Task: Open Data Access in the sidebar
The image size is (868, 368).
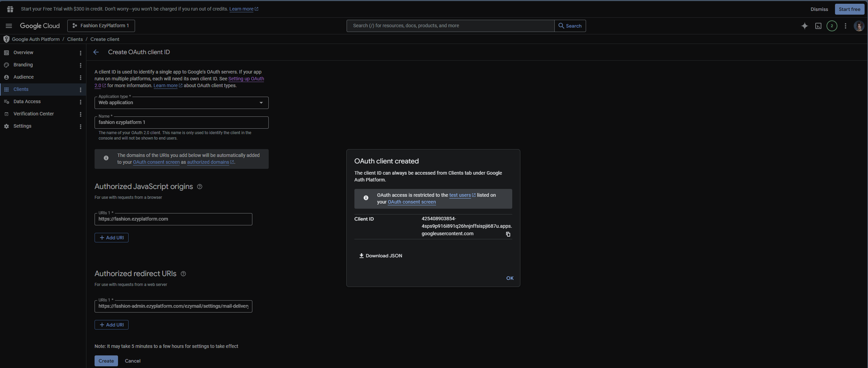Action: (x=27, y=101)
